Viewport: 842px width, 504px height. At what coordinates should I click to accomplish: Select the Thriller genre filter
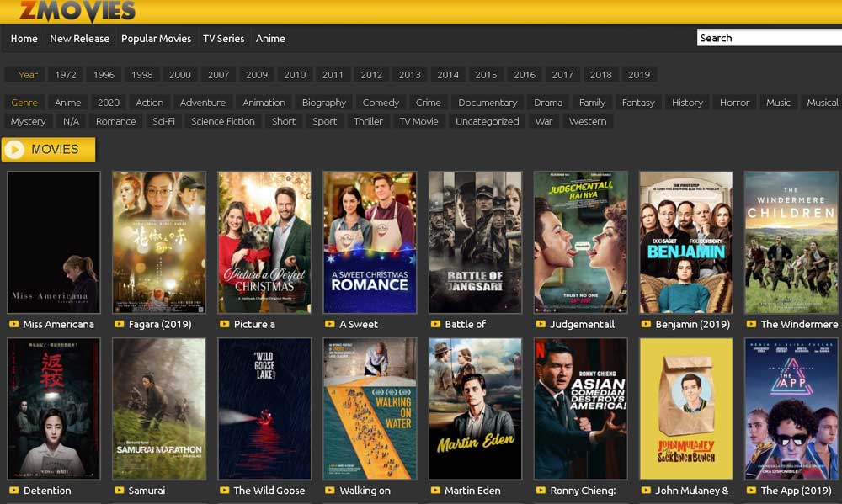point(368,121)
